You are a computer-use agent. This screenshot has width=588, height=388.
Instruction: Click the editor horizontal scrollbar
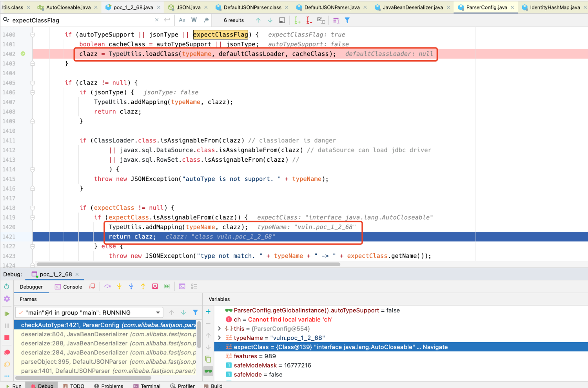click(x=188, y=264)
